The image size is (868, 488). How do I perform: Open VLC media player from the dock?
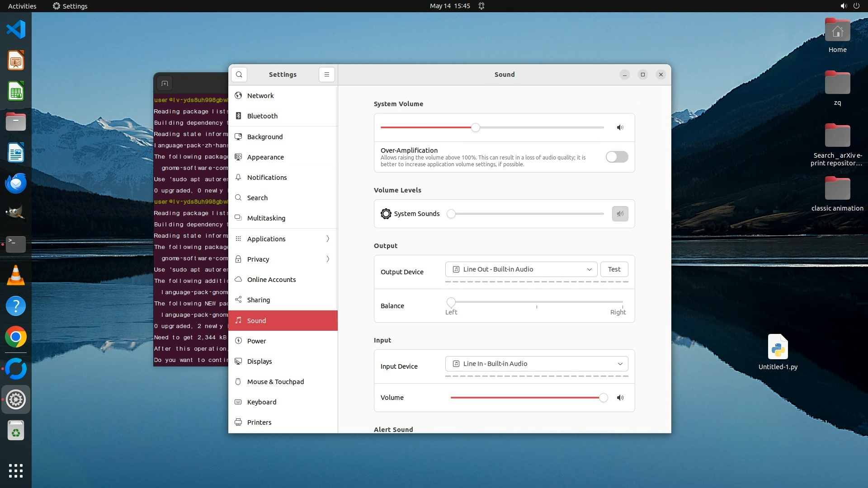(x=16, y=275)
